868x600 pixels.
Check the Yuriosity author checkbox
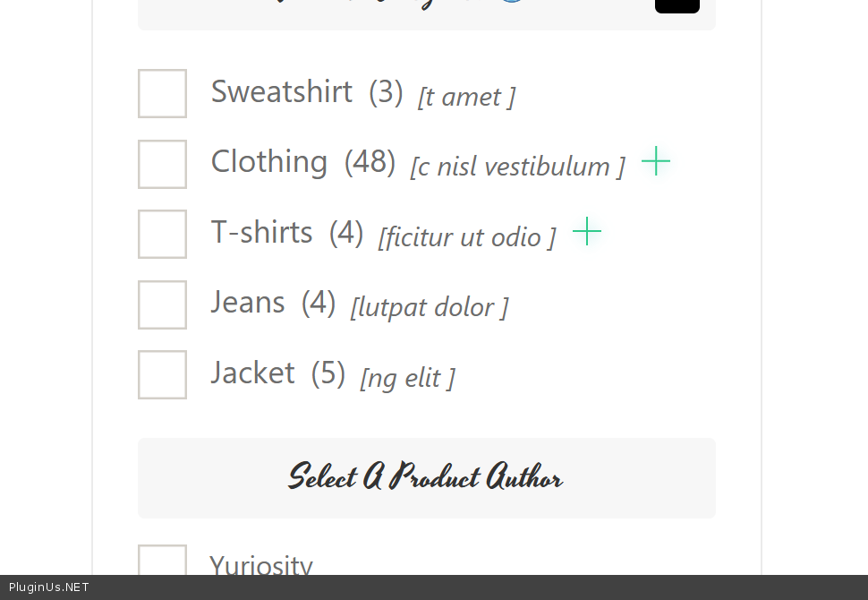point(162,561)
